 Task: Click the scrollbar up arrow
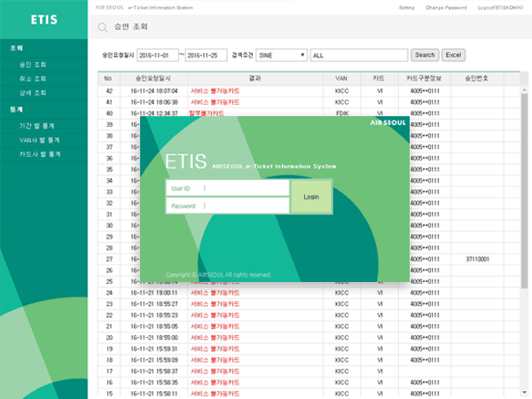525,90
